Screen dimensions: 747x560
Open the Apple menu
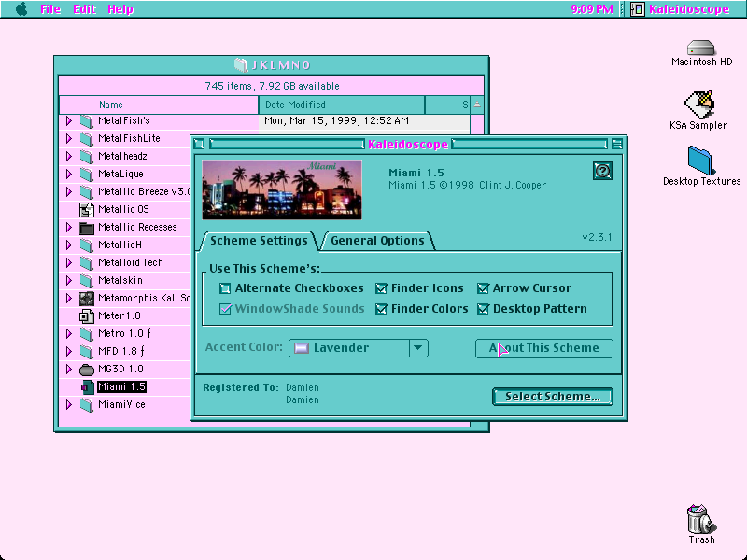(x=21, y=9)
